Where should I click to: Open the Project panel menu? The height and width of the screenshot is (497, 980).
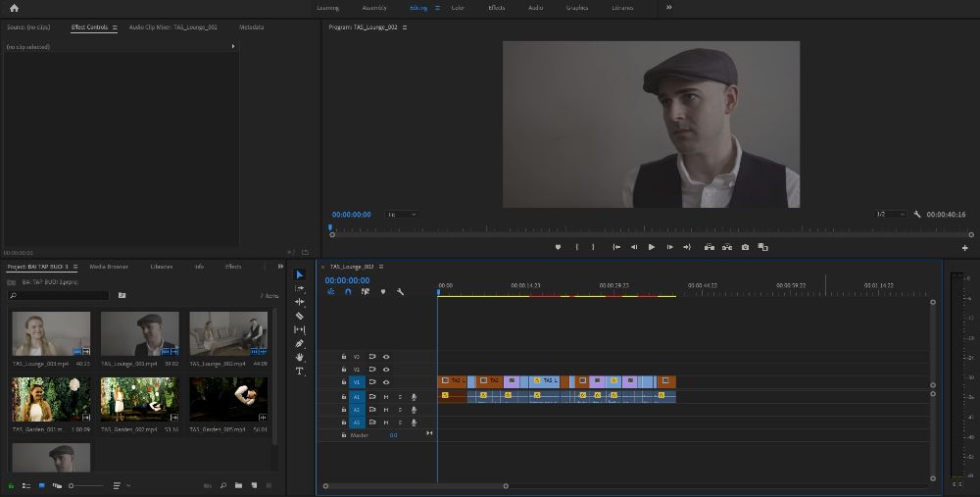(75, 267)
